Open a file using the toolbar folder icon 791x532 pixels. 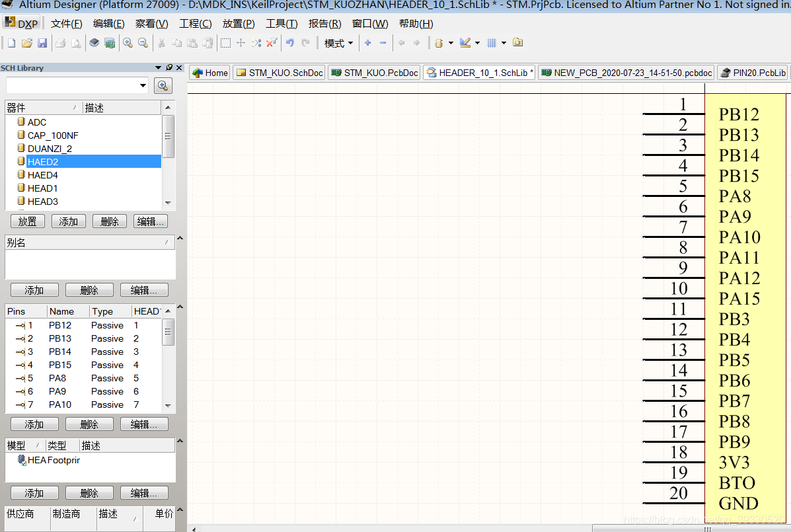(x=26, y=42)
